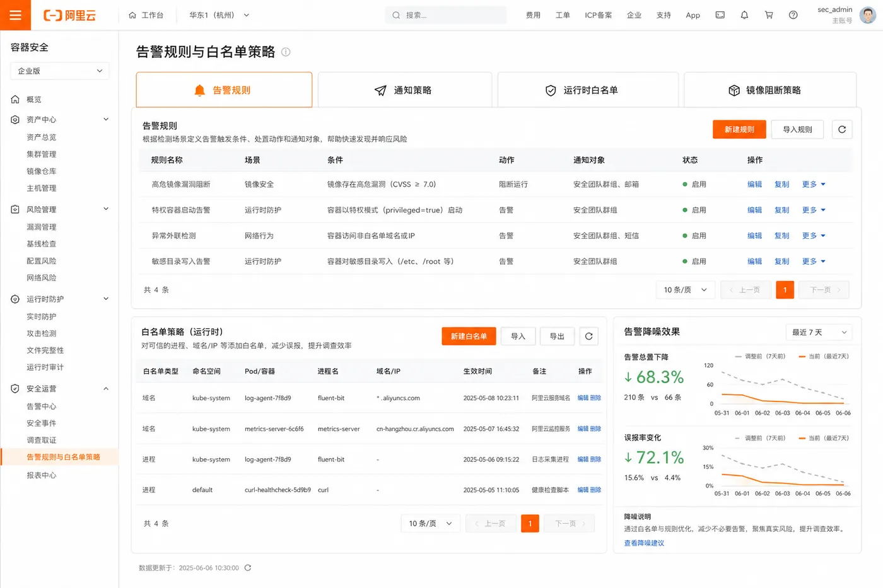883x588 pixels.
Task: Click the info icon beside page title
Action: pyautogui.click(x=286, y=52)
